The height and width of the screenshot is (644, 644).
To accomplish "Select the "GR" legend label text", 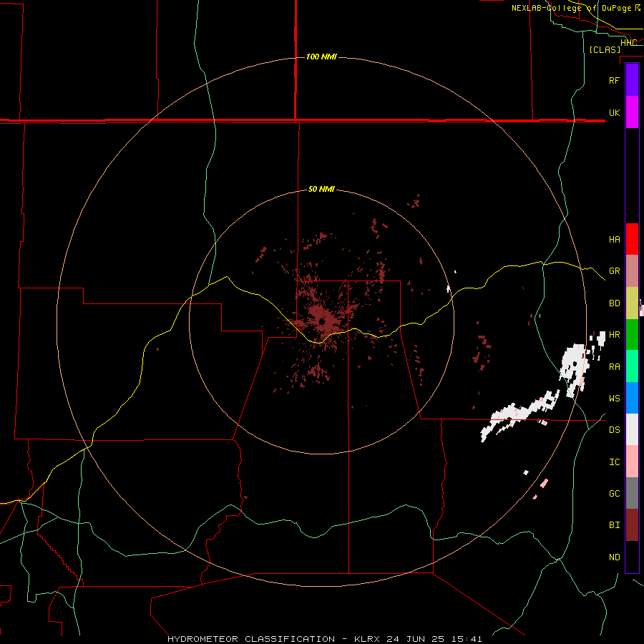I will tap(614, 271).
